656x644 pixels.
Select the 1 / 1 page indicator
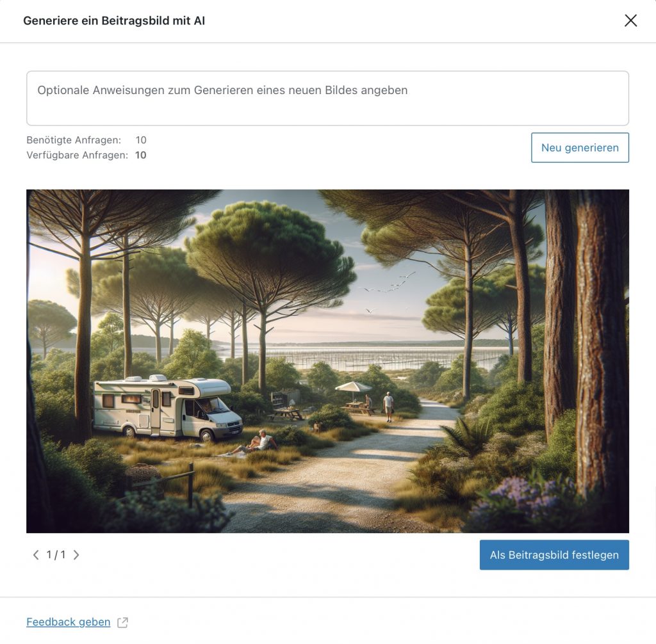(56, 555)
